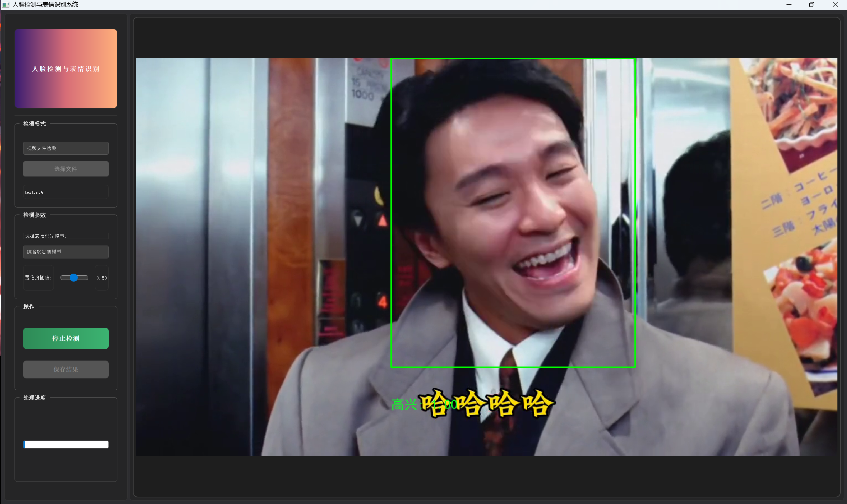Viewport: 847px width, 504px height.
Task: Click the 操作 operations section header
Action: [x=29, y=306]
